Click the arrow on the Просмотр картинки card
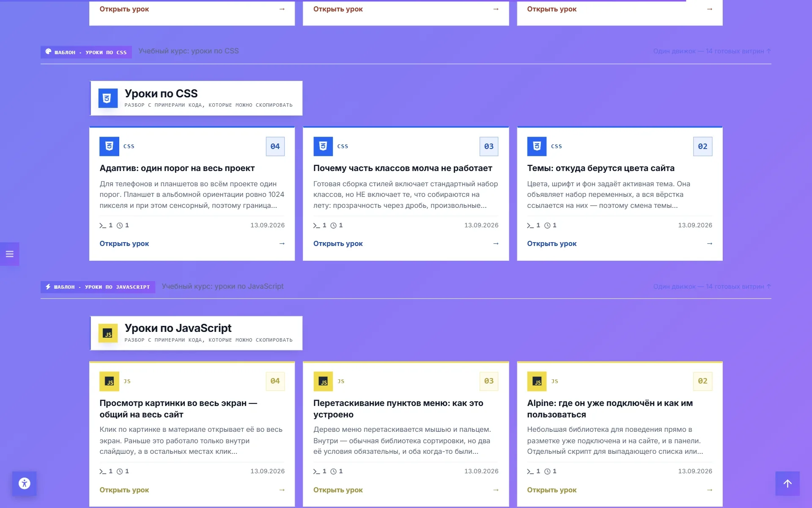Screen dimensions: 812x508 (x=282, y=490)
